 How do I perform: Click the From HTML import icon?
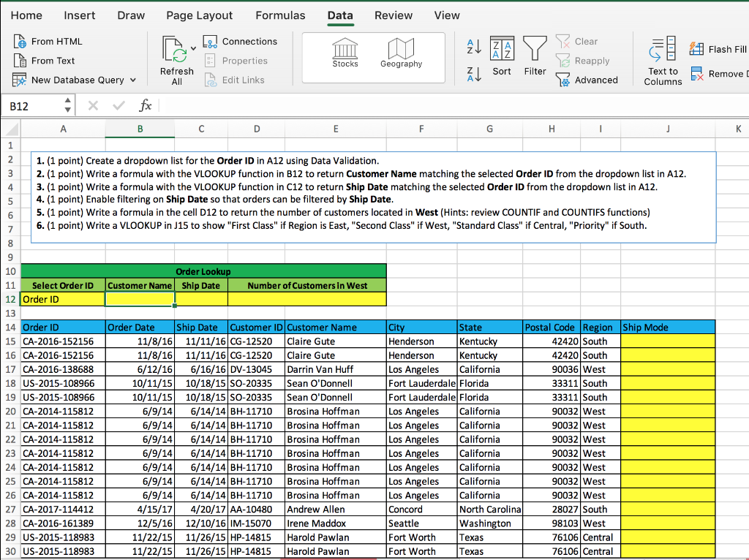[20, 42]
